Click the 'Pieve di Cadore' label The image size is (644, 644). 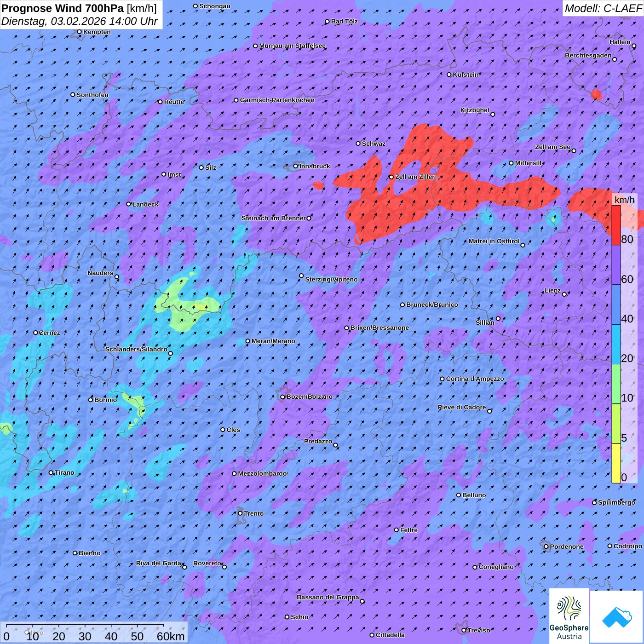coord(462,407)
